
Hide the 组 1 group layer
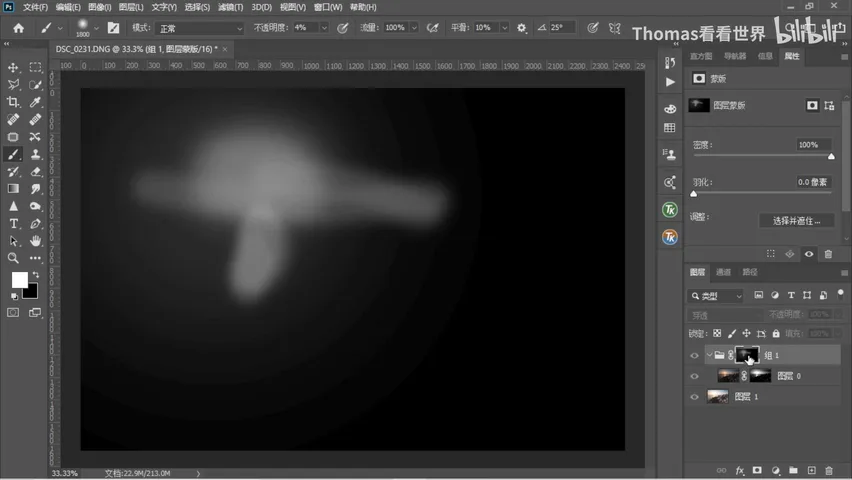coord(694,356)
